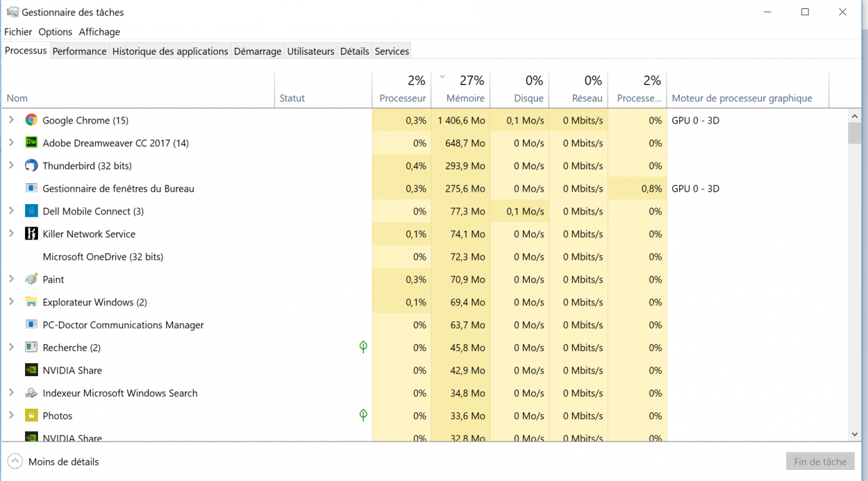Select the Microsoft OneDrive (32 bits) row
The image size is (868, 481).
tap(335, 257)
